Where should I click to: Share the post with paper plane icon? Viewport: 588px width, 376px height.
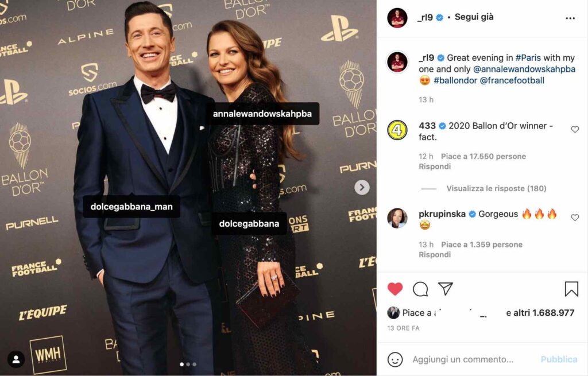click(446, 289)
